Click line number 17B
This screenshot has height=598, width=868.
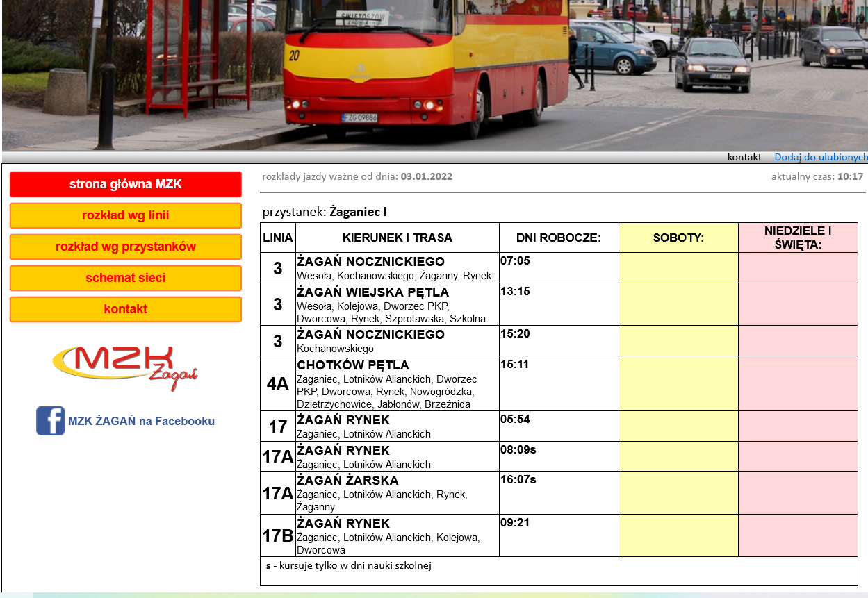click(x=278, y=535)
